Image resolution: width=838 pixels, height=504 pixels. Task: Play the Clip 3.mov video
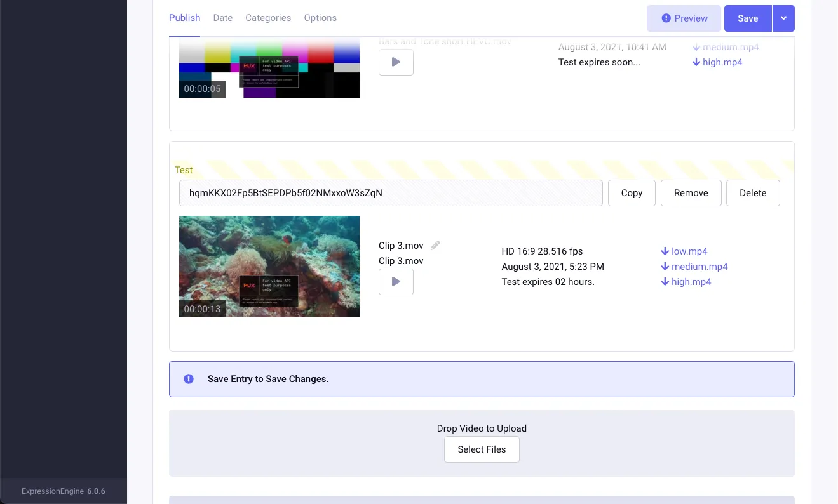tap(396, 282)
